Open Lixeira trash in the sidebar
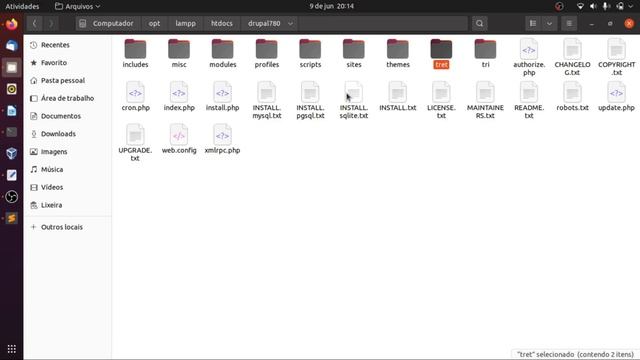 point(67,205)
